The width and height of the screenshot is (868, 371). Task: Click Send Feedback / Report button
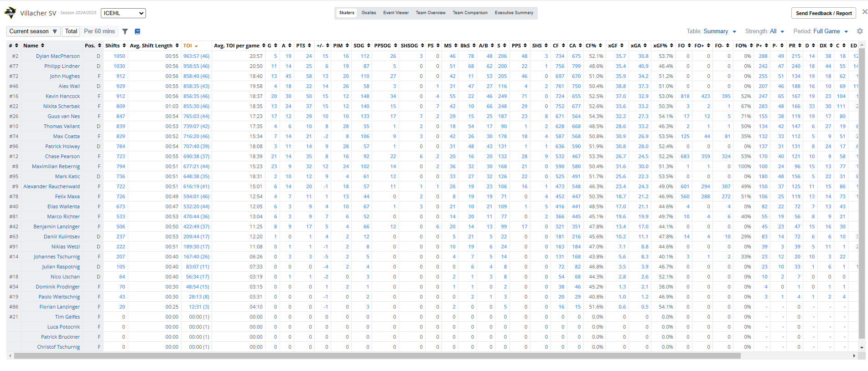tap(823, 13)
